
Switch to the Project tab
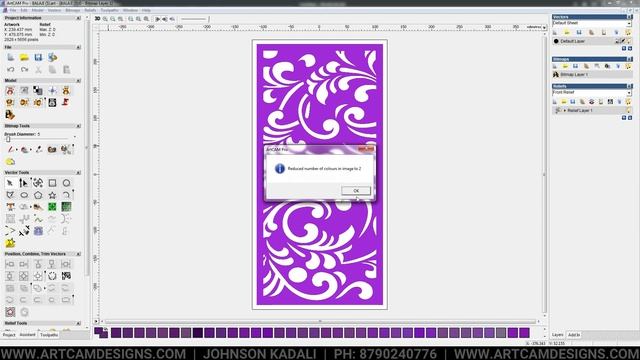click(x=9, y=335)
